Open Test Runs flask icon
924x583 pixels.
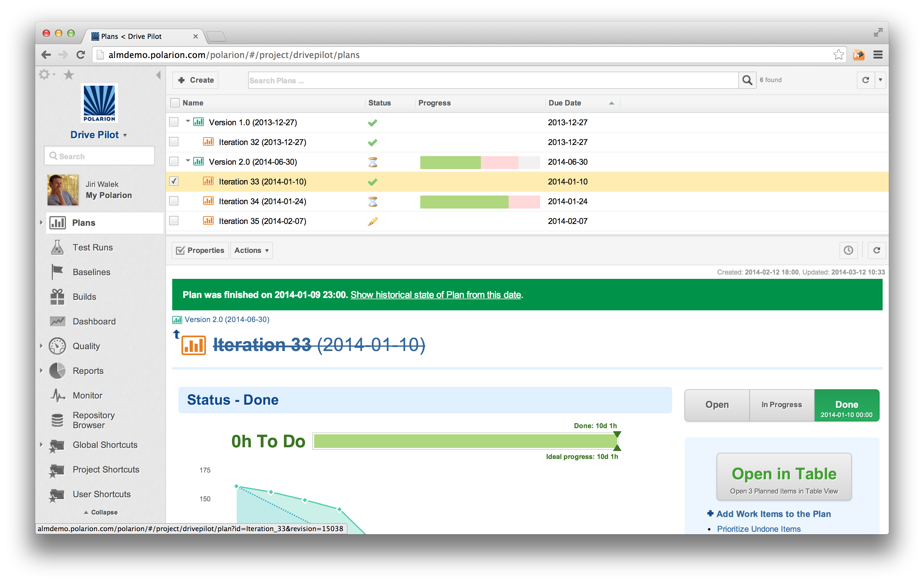tap(57, 247)
